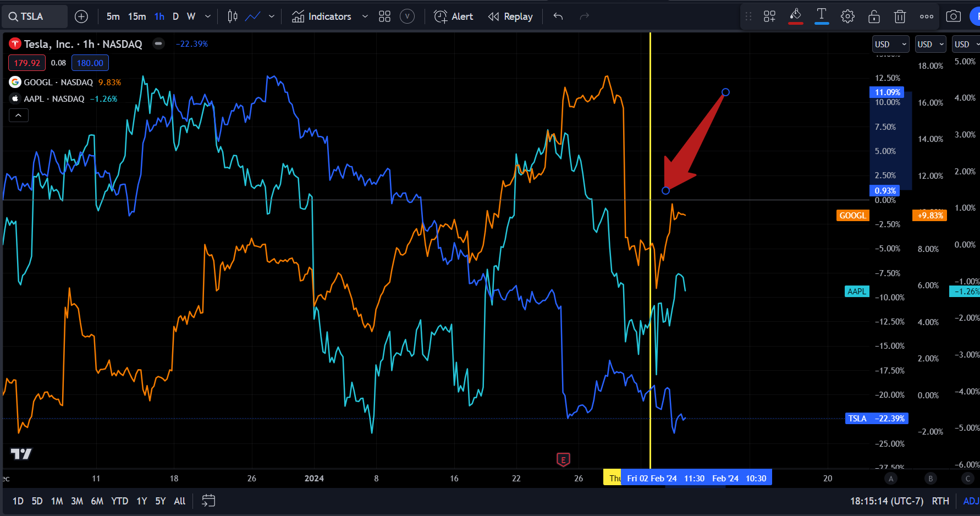Select the GOOGL · NASDAQ legend row
Viewport: 980px width, 516px height.
pos(58,82)
